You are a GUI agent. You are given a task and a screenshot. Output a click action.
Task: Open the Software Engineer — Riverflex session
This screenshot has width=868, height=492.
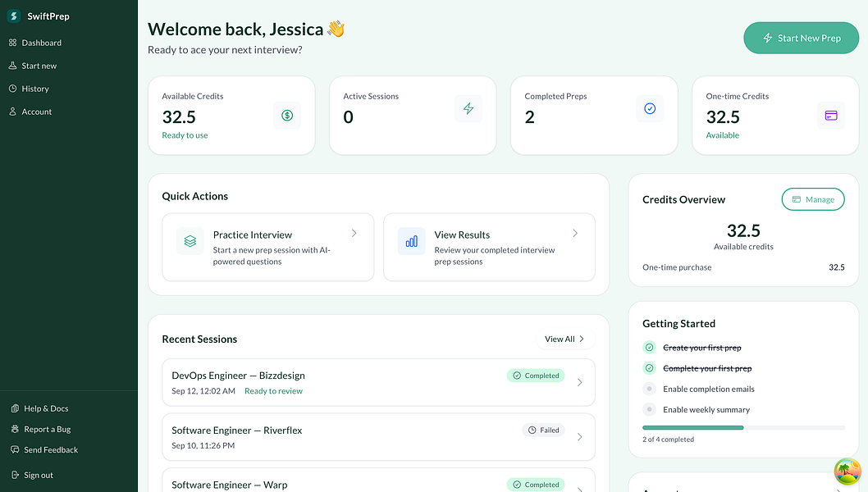[x=379, y=437]
